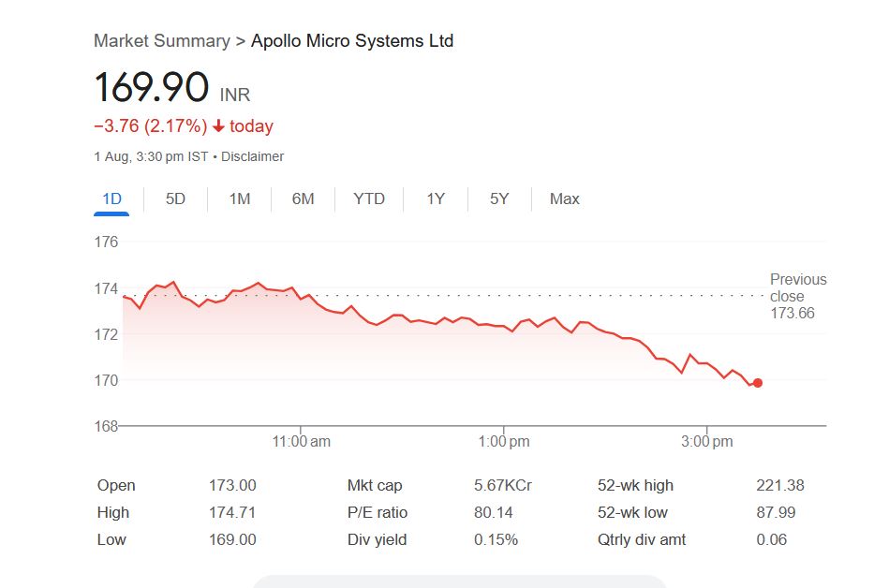
Task: Switch to the 5D chart tab
Action: (x=175, y=198)
